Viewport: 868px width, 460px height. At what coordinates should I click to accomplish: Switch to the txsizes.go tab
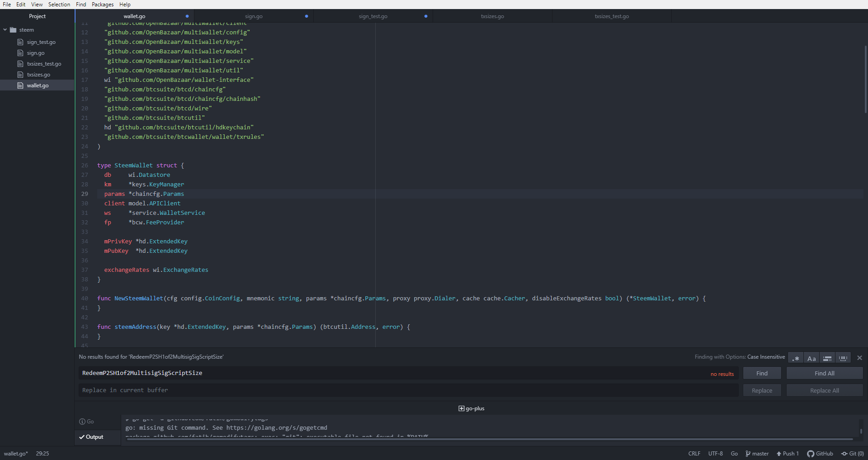tap(492, 16)
